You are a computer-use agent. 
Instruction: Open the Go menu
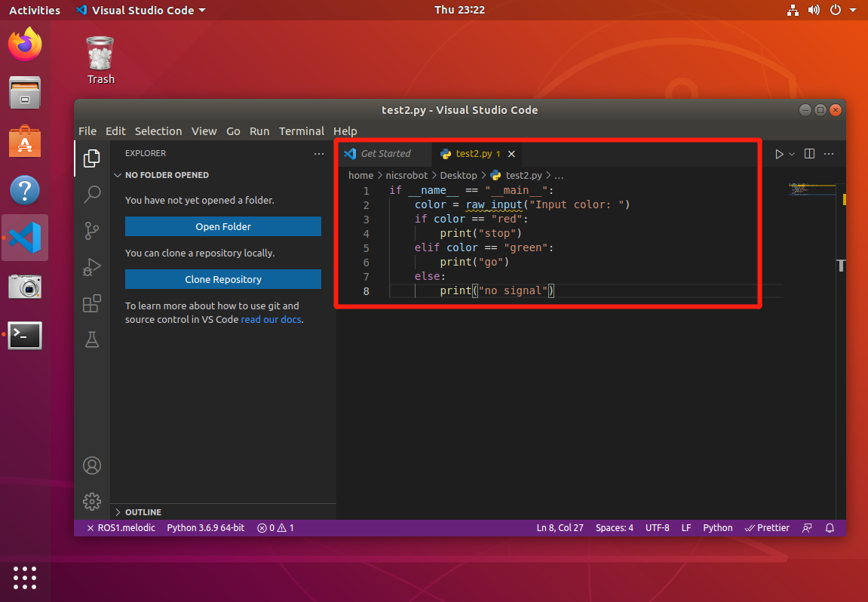(x=233, y=131)
